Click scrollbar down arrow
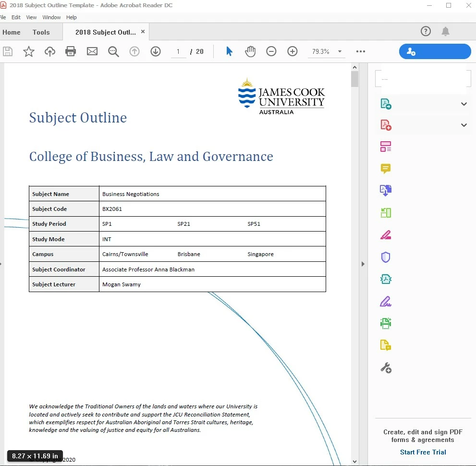Image resolution: width=476 pixels, height=466 pixels. (354, 462)
